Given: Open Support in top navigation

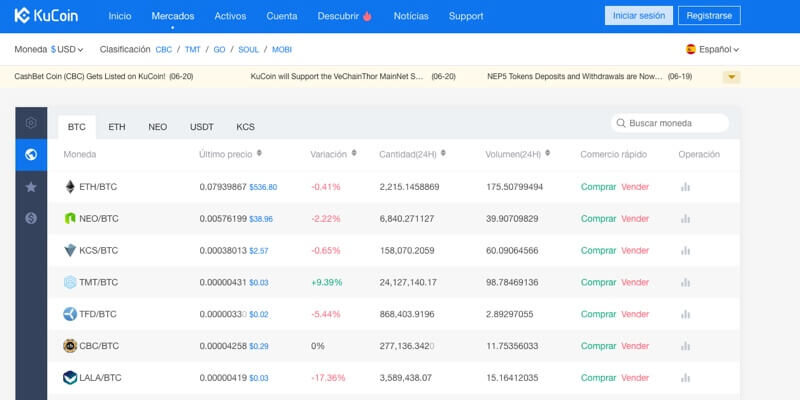Looking at the screenshot, I should pos(466,16).
